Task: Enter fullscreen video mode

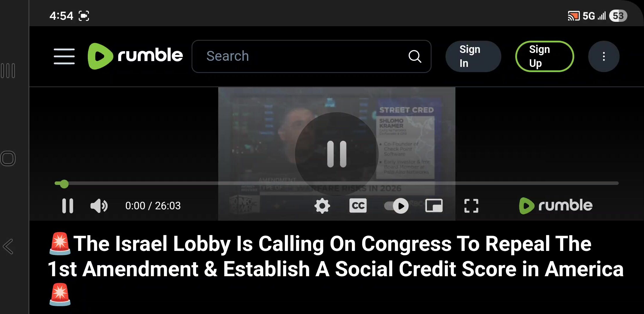Action: tap(471, 206)
